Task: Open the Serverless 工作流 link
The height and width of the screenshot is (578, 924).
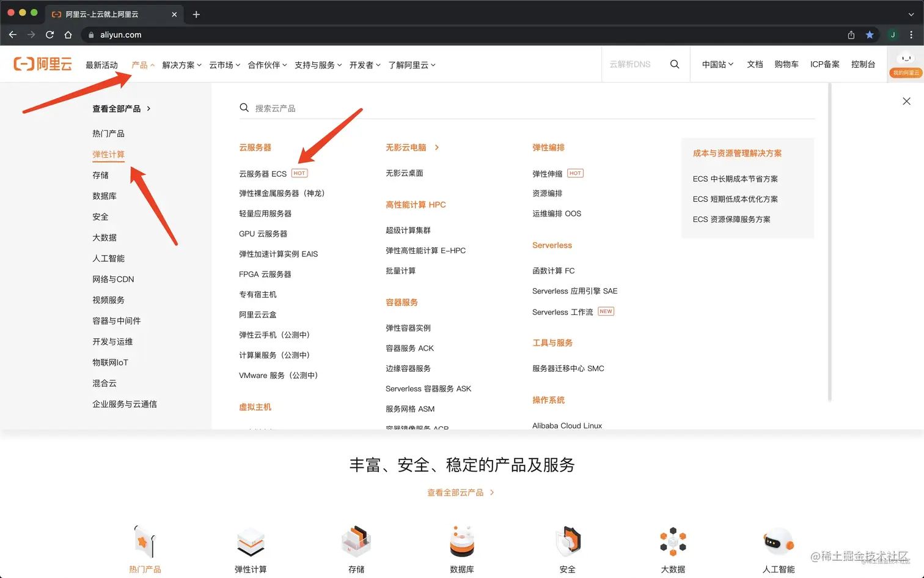Action: (562, 312)
